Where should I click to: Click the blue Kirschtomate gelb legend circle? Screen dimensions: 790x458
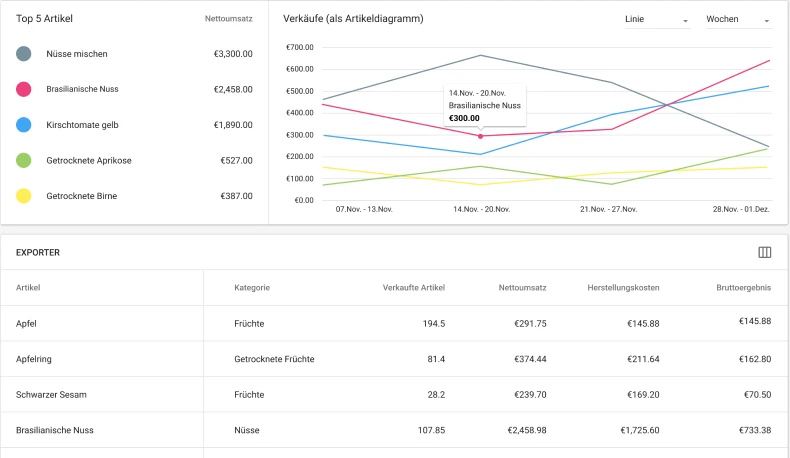click(x=24, y=125)
